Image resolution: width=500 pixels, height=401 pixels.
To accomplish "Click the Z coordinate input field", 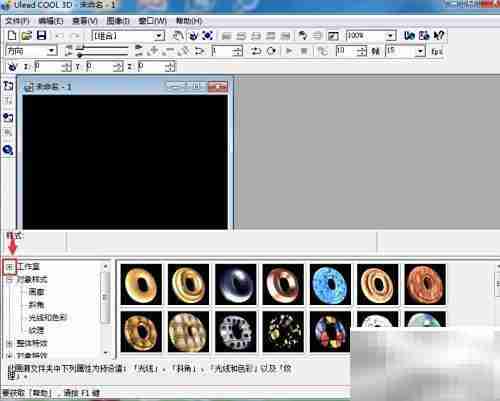I will tap(151, 67).
